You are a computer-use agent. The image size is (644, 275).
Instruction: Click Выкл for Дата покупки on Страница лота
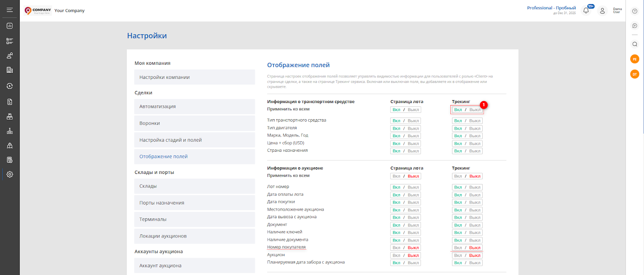[x=413, y=202]
